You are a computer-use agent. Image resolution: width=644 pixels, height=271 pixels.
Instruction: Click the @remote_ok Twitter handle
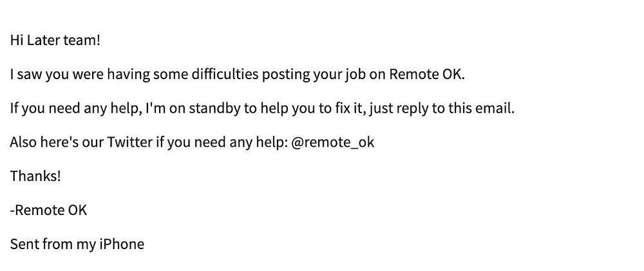pos(333,142)
